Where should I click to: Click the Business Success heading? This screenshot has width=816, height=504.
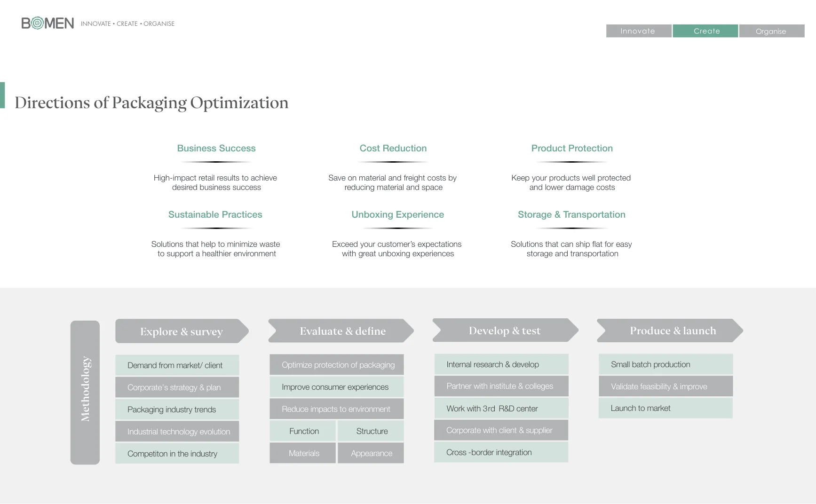(x=216, y=149)
